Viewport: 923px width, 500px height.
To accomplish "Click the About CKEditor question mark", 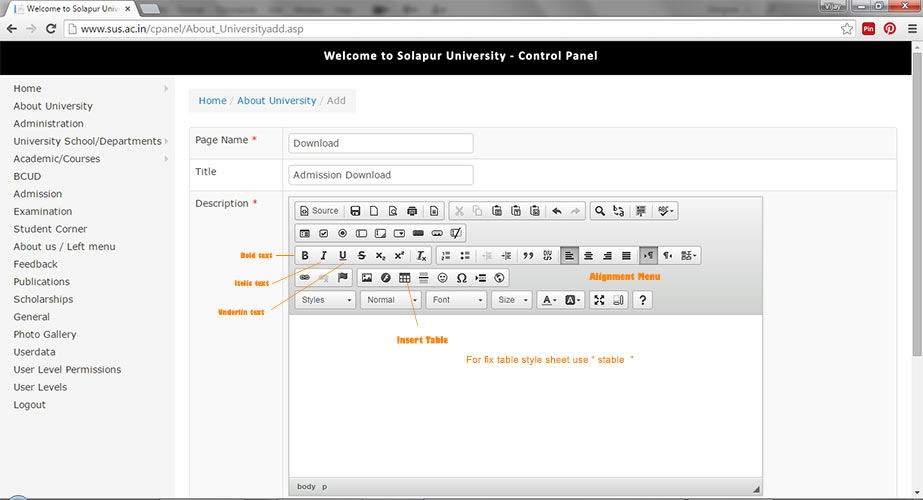I will tap(642, 300).
